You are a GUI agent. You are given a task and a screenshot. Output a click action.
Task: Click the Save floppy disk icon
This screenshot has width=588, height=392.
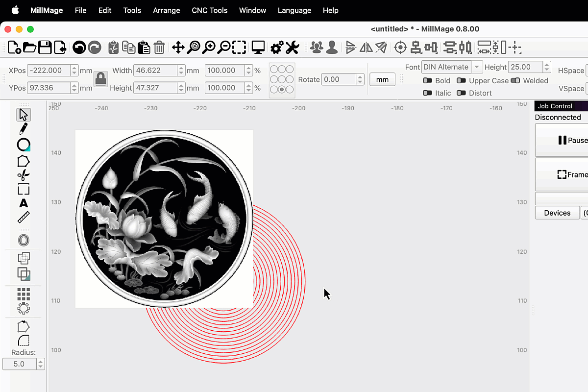point(45,48)
